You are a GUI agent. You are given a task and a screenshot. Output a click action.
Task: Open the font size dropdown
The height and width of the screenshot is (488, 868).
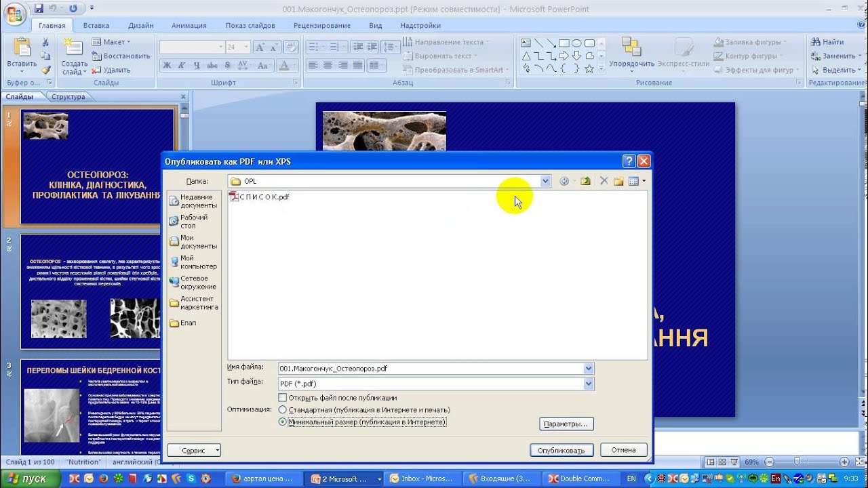pyautogui.click(x=248, y=47)
